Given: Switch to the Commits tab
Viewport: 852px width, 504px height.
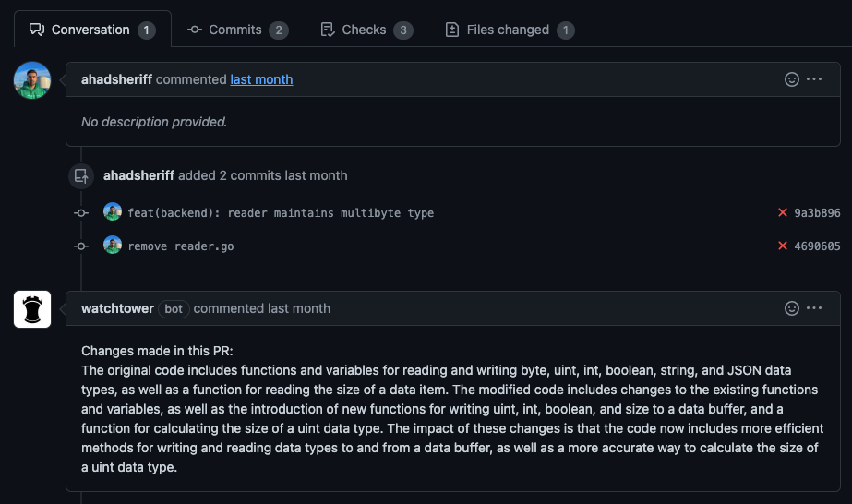Looking at the screenshot, I should click(x=237, y=30).
